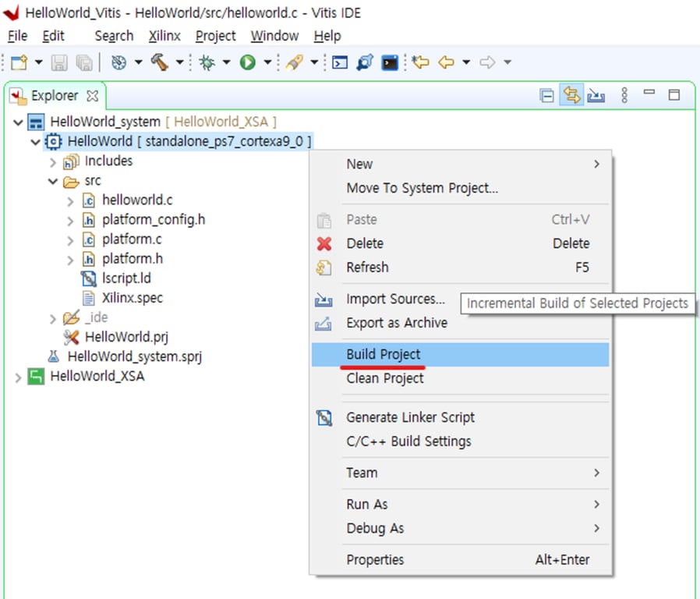Image resolution: width=700 pixels, height=599 pixels.
Task: Click the Save All toolbar icon
Action: (84, 62)
